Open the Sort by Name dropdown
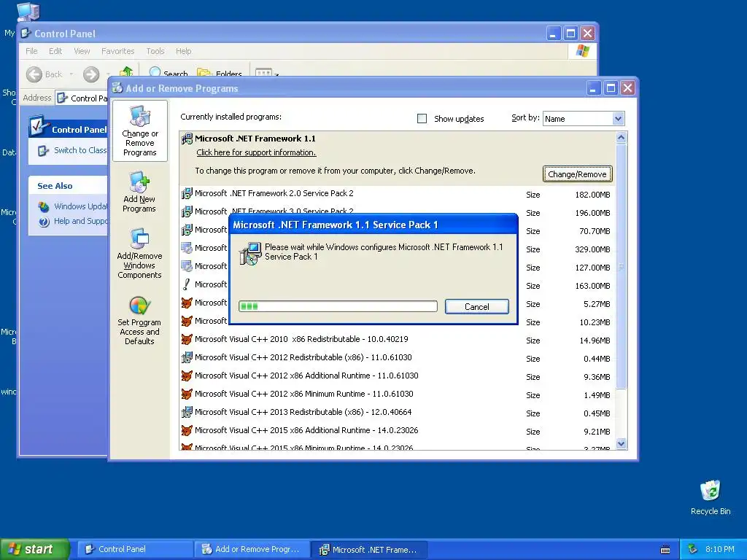 618,119
